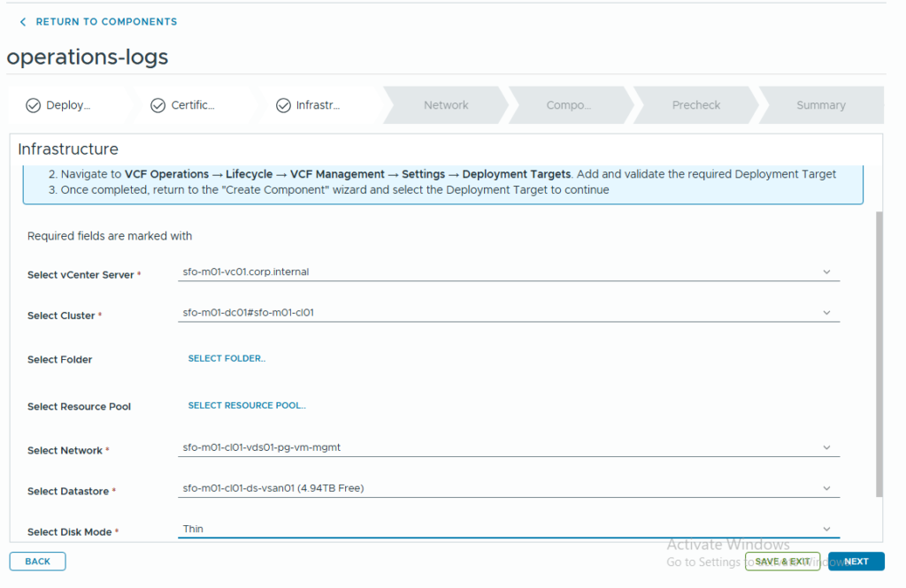Expand the Select Disk Mode dropdown chevron
This screenshot has height=588, width=906.
coord(826,529)
